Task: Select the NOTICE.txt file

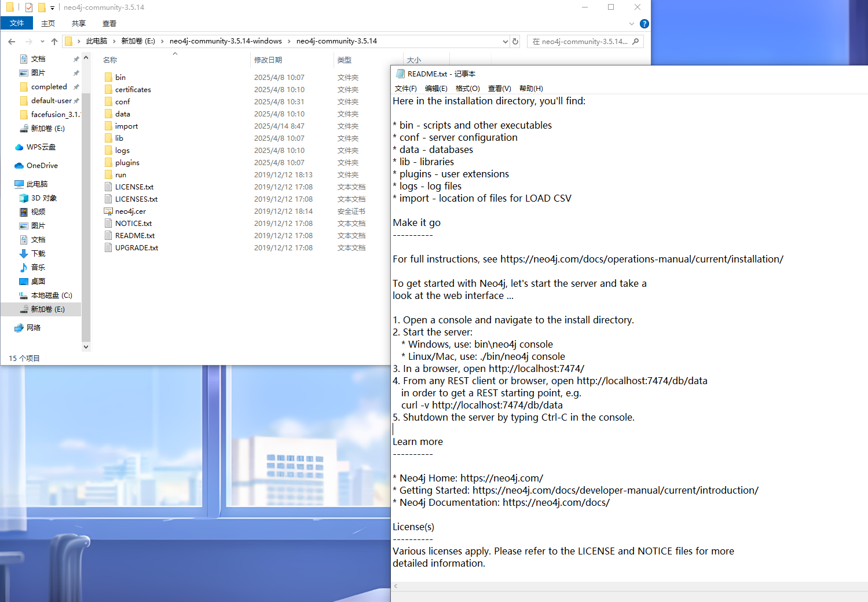Action: (133, 223)
